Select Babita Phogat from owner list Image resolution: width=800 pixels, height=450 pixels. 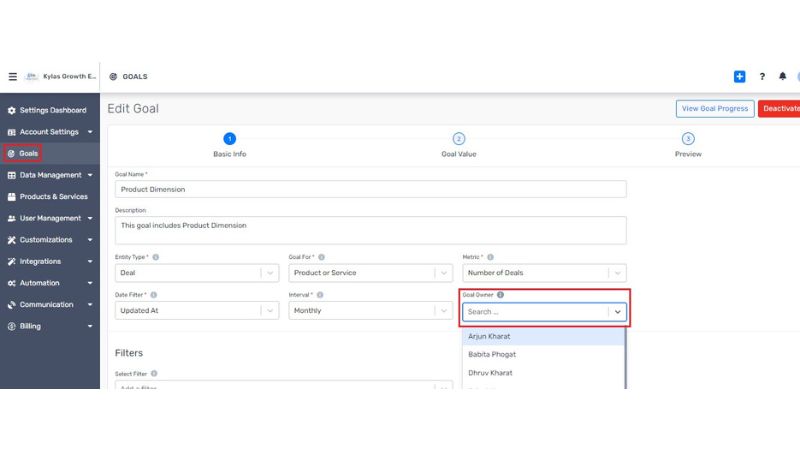pyautogui.click(x=492, y=354)
